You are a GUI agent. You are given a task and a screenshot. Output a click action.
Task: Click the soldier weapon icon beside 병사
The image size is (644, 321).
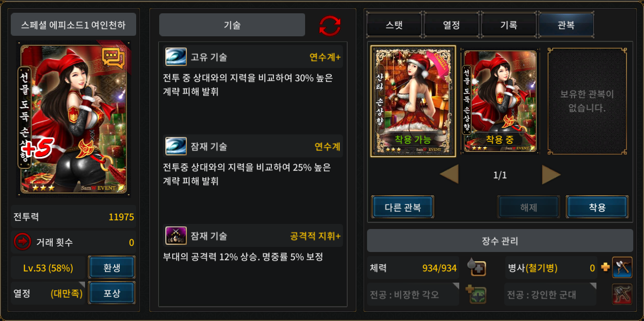[x=622, y=267]
